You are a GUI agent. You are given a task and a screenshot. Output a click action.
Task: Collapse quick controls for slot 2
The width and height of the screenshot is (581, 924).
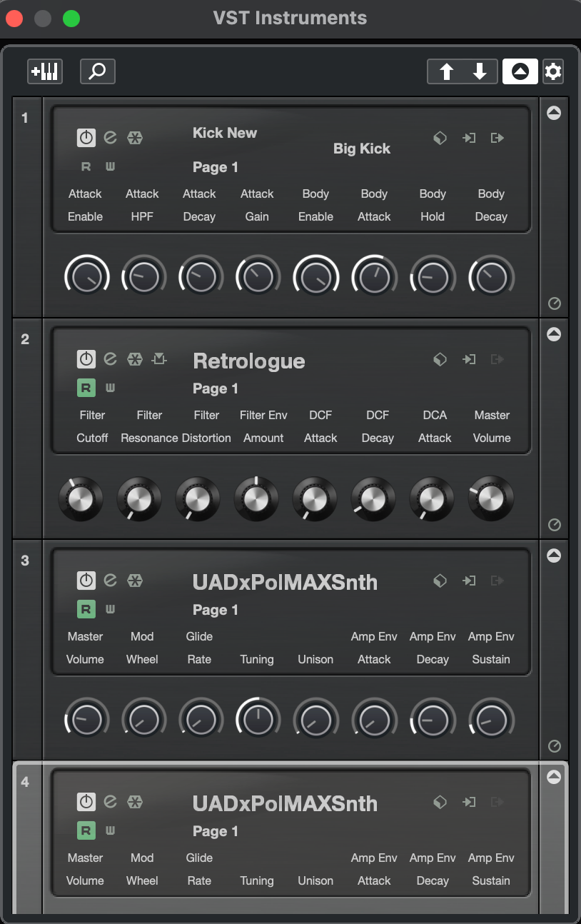pyautogui.click(x=554, y=334)
